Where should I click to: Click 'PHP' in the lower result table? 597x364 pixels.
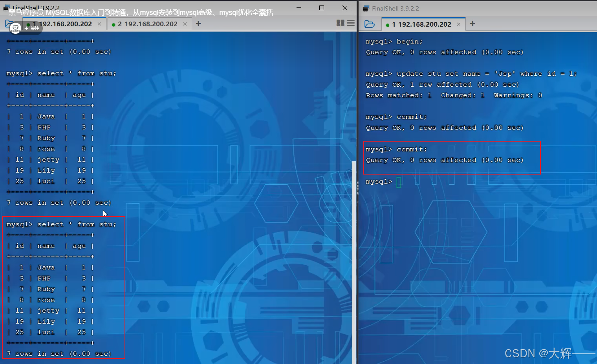coord(44,278)
